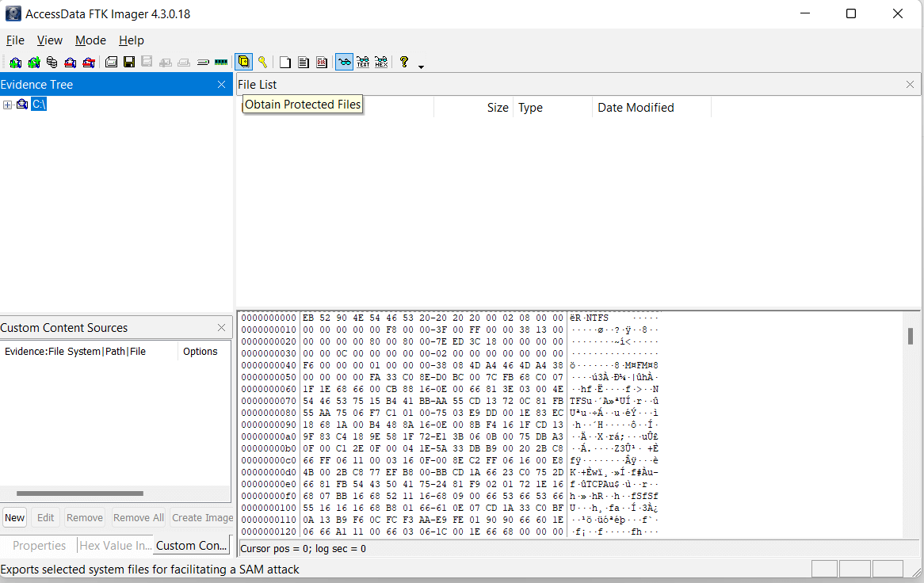Viewport: 924px width, 583px height.
Task: Click the Evidence:File System|Path|File column header
Action: tap(89, 352)
